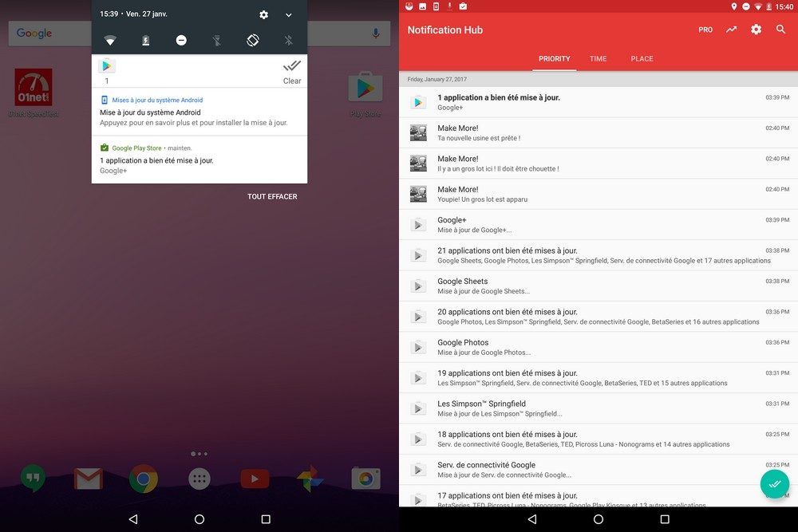Open the search icon in the Notification Hub toolbar
798x532 pixels.
780,30
